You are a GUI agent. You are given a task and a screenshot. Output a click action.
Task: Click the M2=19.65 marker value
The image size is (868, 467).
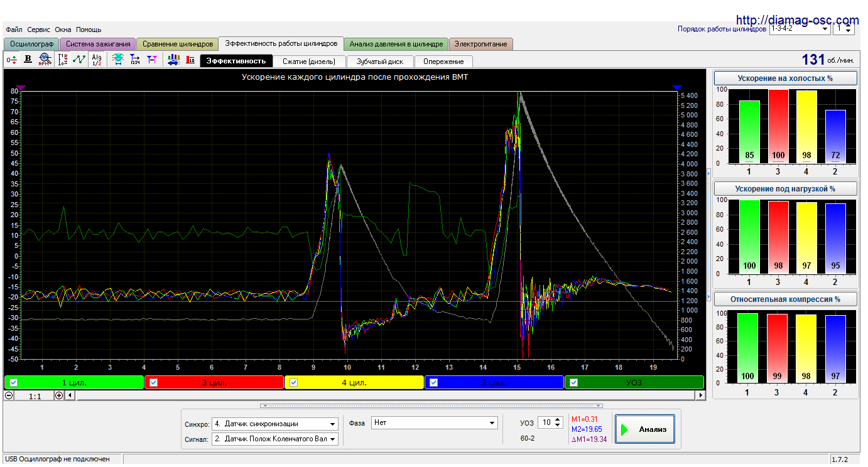click(587, 429)
